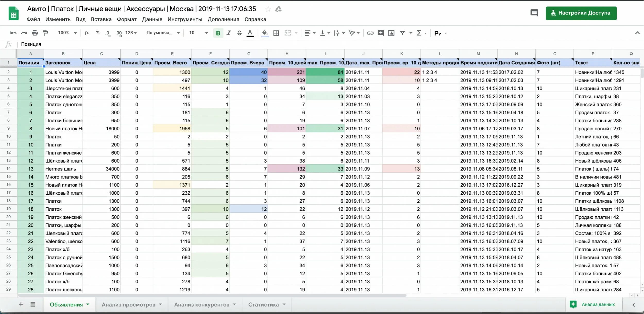Star this spreadsheet document
This screenshot has width=644, height=314.
[268, 9]
